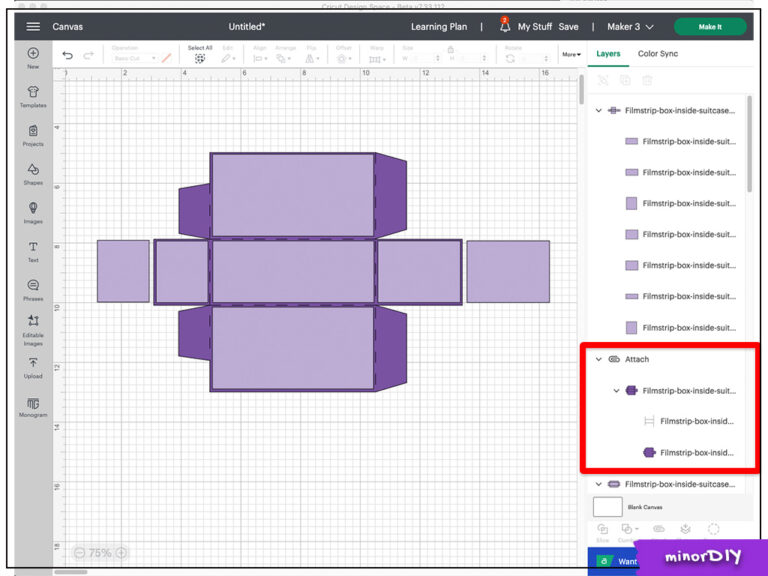The image size is (768, 576).
Task: Zoom out with the minus button
Action: point(79,552)
